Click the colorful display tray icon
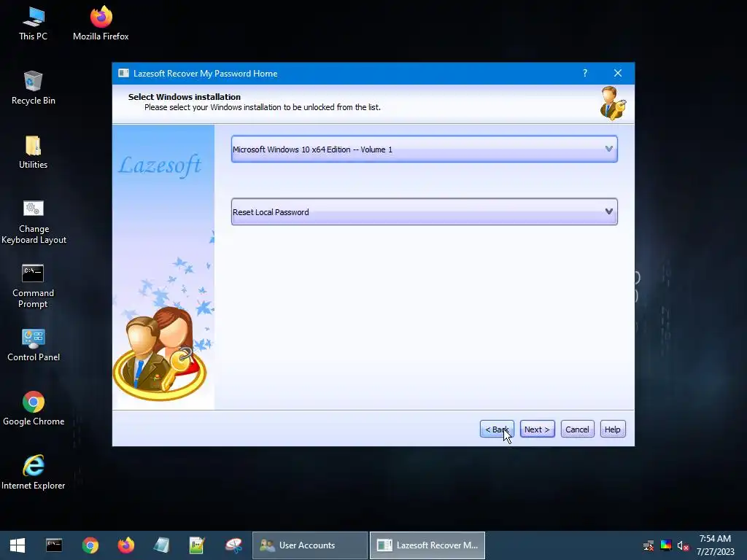This screenshot has height=560, width=747. coord(666,545)
